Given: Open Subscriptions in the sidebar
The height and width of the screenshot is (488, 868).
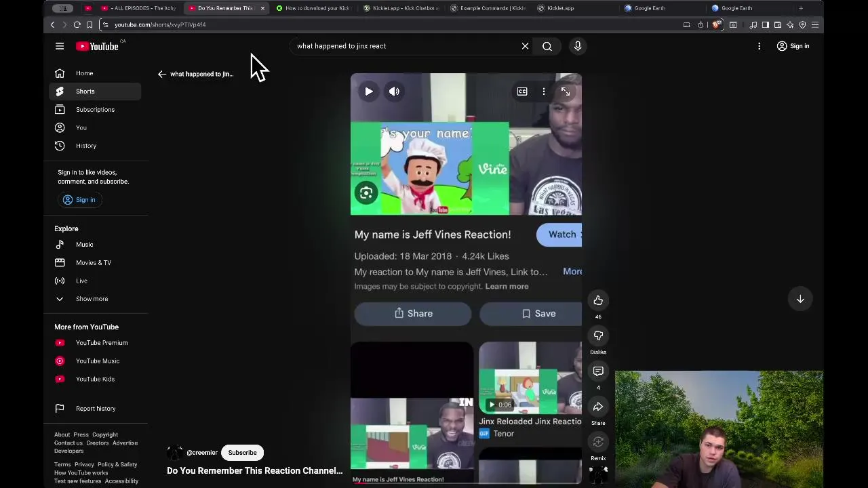Looking at the screenshot, I should coord(95,110).
